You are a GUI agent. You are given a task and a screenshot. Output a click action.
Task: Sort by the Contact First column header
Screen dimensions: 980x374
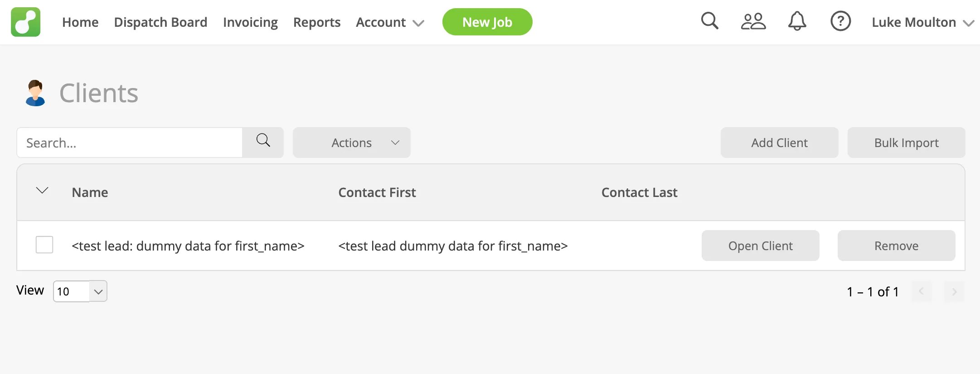[377, 192]
